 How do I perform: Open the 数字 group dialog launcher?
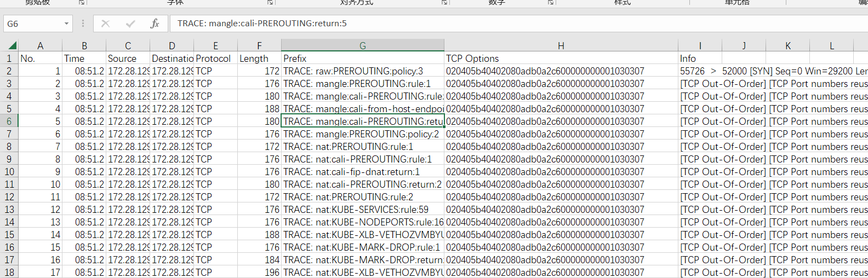(x=551, y=3)
